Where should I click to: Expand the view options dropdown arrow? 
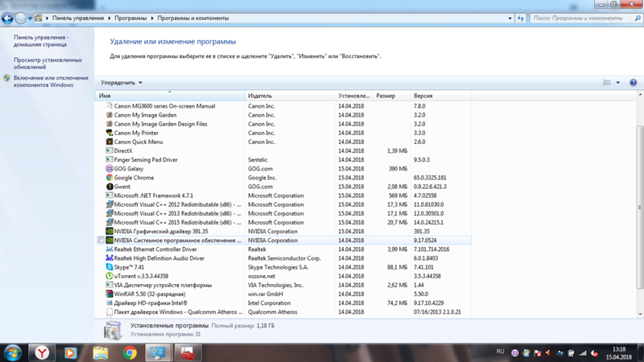(x=617, y=83)
